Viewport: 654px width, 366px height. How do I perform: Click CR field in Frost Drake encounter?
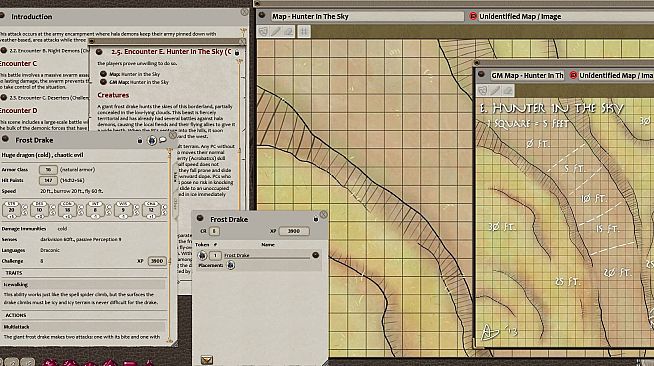pos(214,231)
